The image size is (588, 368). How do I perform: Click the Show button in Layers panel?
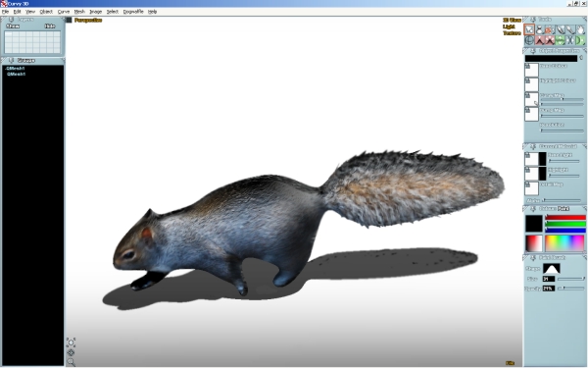pyautogui.click(x=13, y=26)
